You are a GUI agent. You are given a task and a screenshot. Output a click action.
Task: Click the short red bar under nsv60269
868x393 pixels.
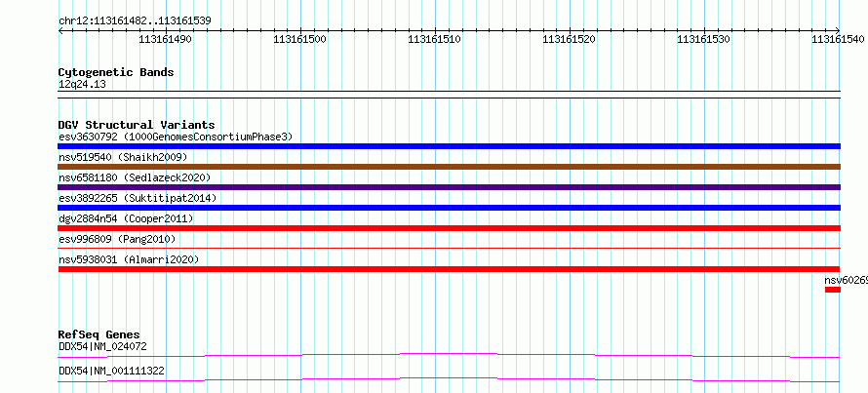(833, 290)
